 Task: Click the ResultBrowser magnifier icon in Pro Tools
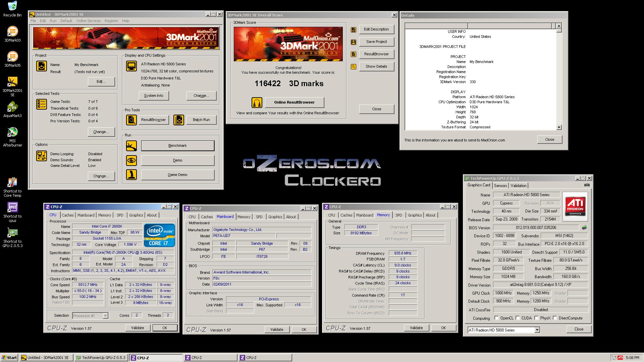point(131,120)
